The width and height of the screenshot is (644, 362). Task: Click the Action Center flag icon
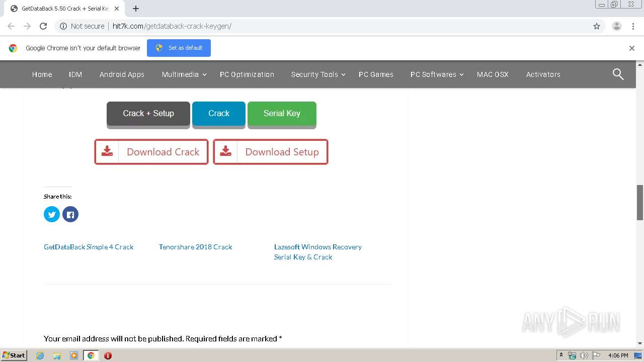[x=596, y=355]
